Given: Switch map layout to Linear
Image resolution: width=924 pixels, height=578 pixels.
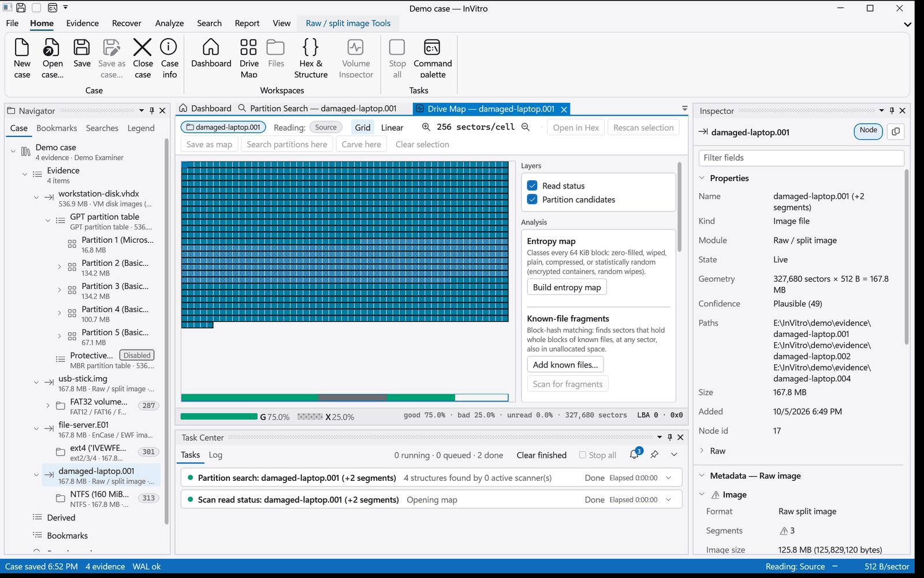Looking at the screenshot, I should tap(392, 127).
